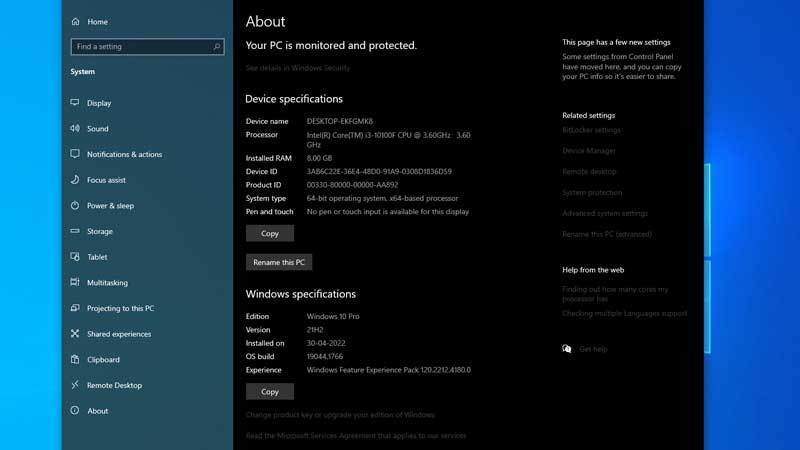This screenshot has height=450, width=800.
Task: Open the Microsoft Services Agreement link
Action: [x=356, y=436]
